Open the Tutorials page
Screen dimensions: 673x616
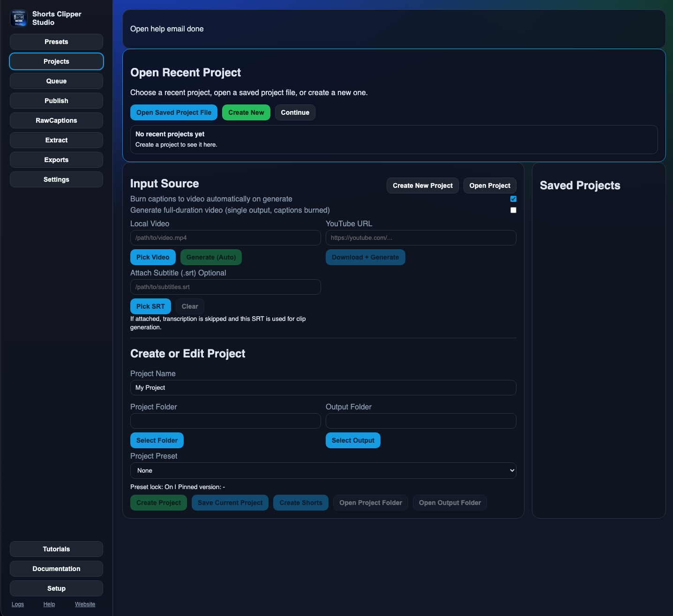click(56, 549)
